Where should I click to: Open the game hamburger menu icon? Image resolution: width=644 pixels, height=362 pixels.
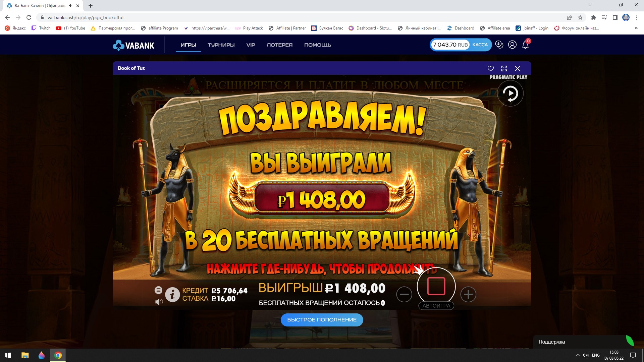[x=158, y=290]
